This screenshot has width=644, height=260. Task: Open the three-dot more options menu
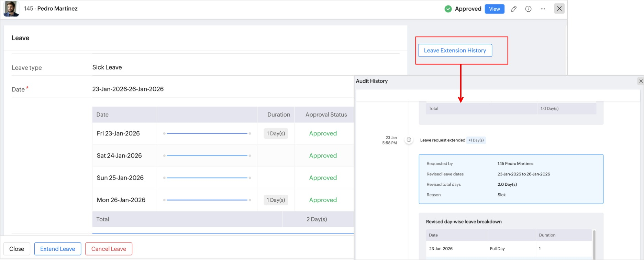(x=543, y=9)
